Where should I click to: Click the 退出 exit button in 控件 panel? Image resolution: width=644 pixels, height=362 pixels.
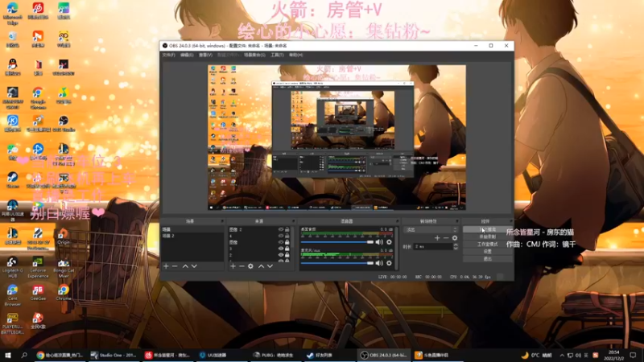point(488,259)
